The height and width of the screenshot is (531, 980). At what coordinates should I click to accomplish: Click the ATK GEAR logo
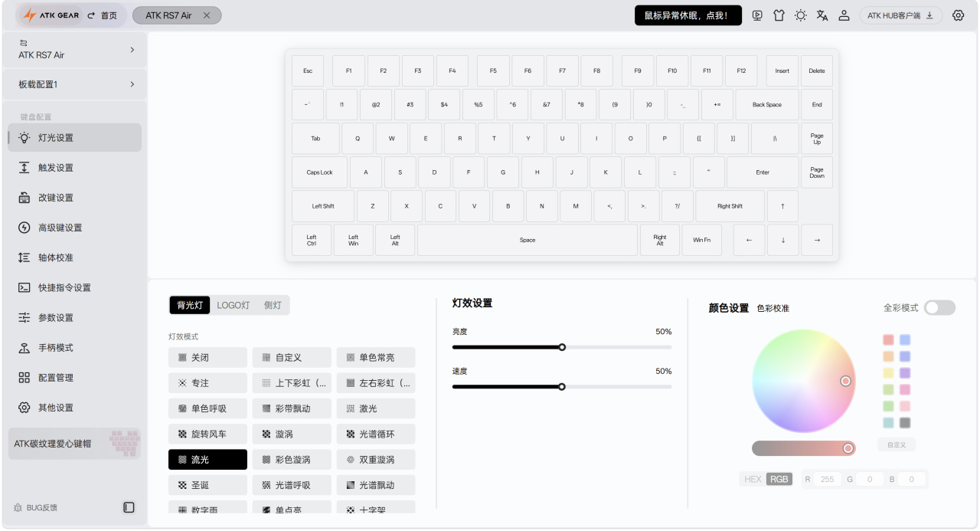(x=51, y=15)
